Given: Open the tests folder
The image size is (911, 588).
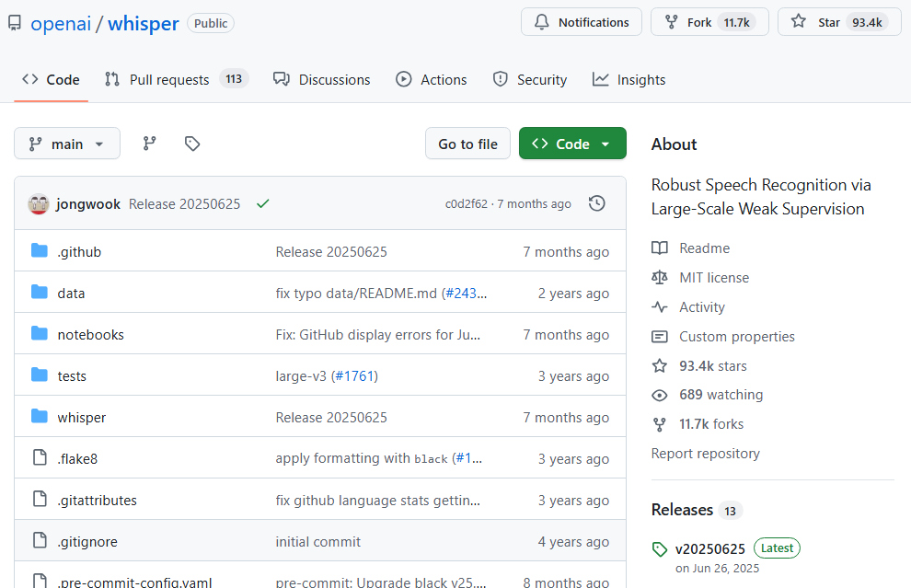Looking at the screenshot, I should pos(72,376).
